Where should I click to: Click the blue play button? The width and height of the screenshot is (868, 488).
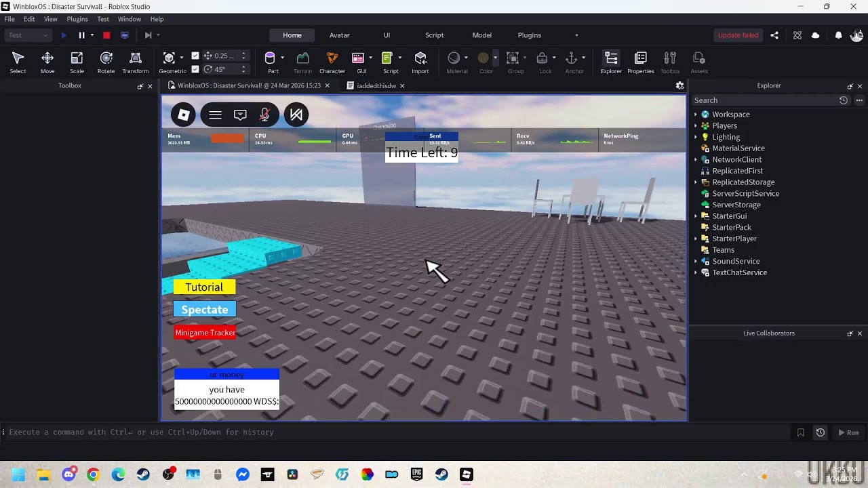(x=64, y=35)
